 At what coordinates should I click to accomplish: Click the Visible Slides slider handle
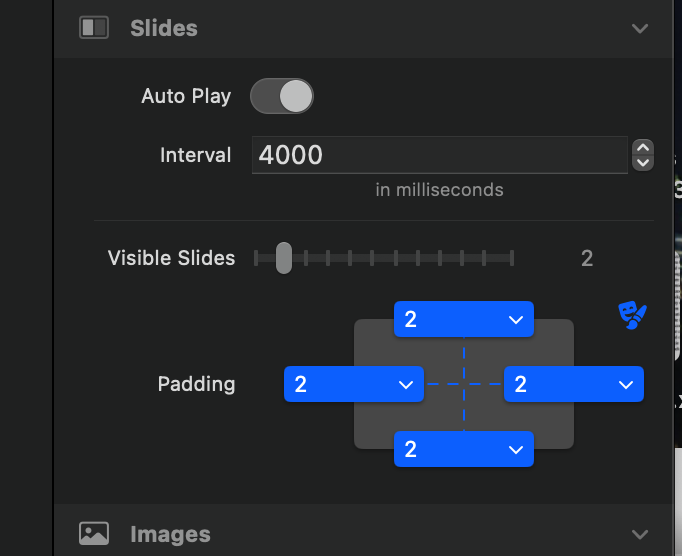click(284, 258)
